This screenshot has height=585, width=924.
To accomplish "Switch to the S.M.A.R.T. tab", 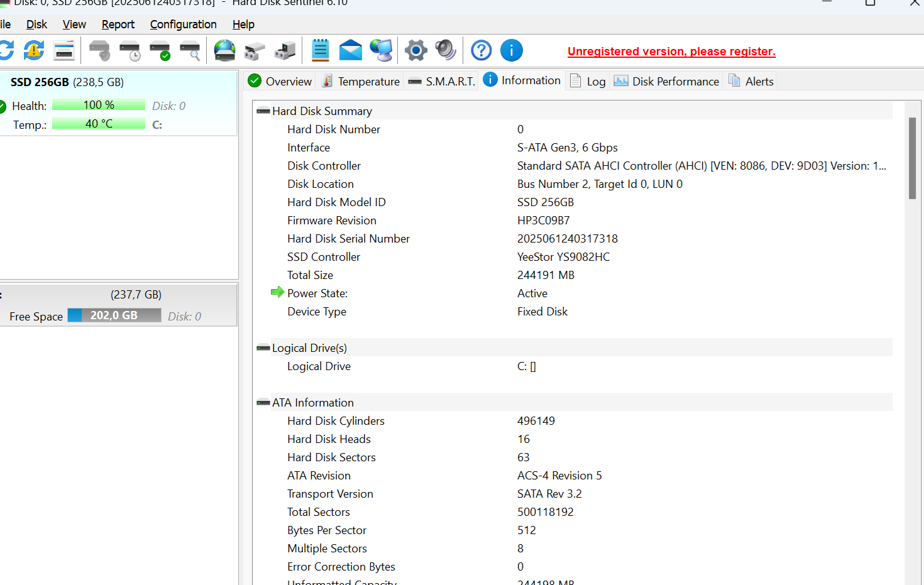I will point(442,82).
